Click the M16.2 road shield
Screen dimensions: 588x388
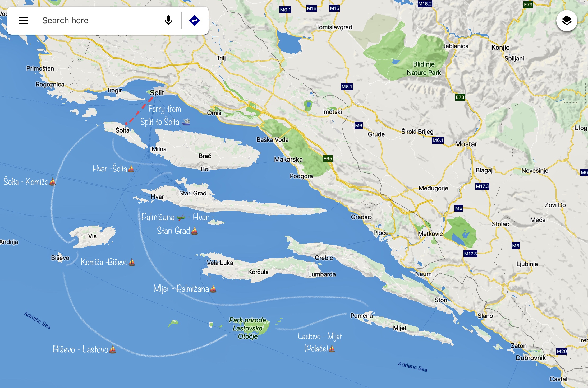point(425,4)
